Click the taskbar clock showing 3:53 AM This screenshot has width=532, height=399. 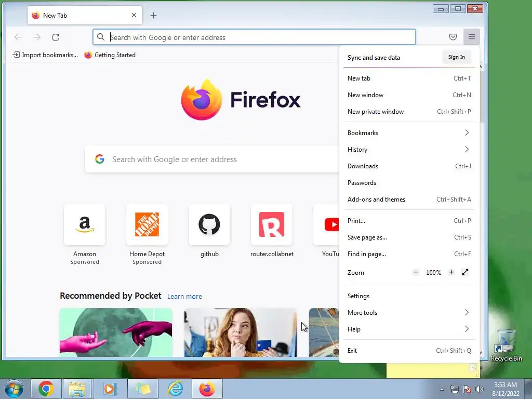506,389
